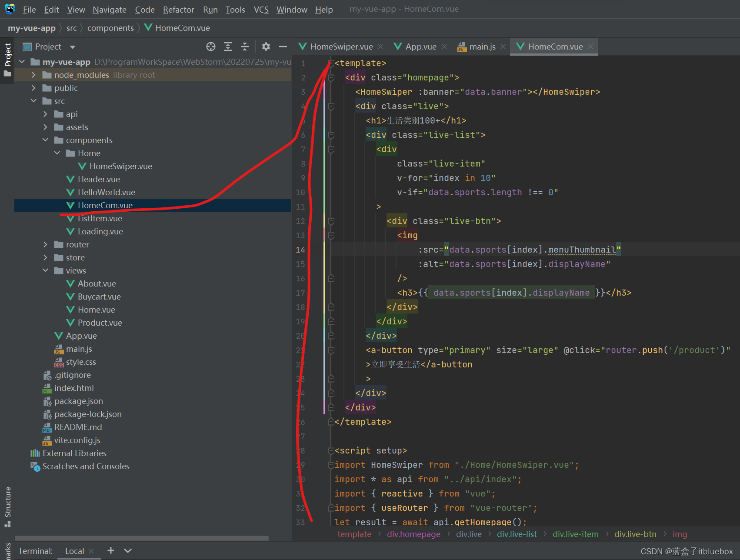Click div.live-list in editor breadcrumb
Viewport: 740px width, 560px height.
coord(517,534)
